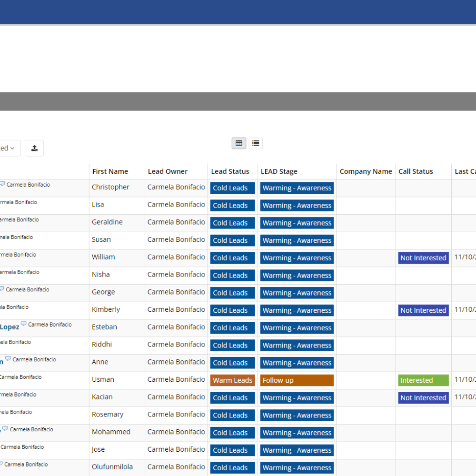Click the Warming - Awareness badge for George
476x476 pixels.
pyautogui.click(x=297, y=293)
